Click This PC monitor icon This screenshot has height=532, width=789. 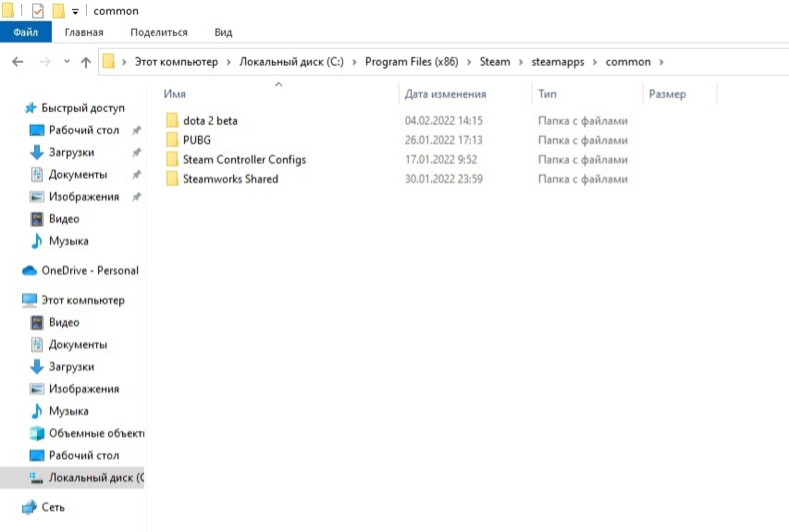point(30,300)
